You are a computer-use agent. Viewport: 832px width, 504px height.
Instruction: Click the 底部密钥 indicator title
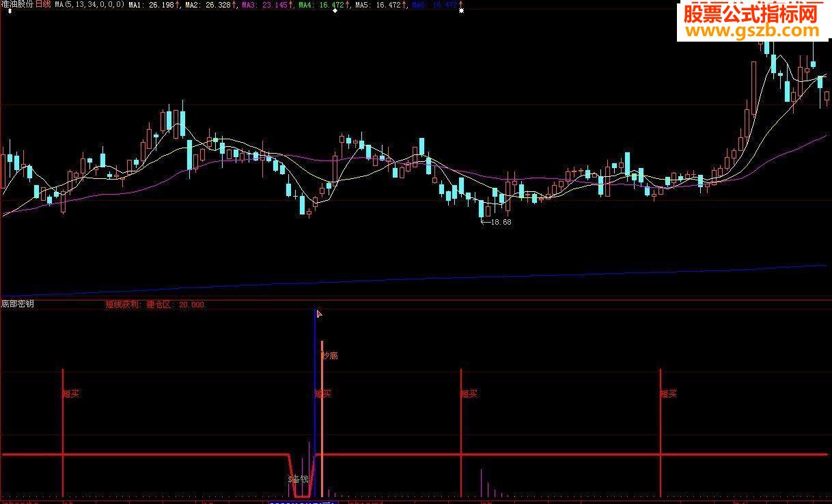click(x=18, y=304)
